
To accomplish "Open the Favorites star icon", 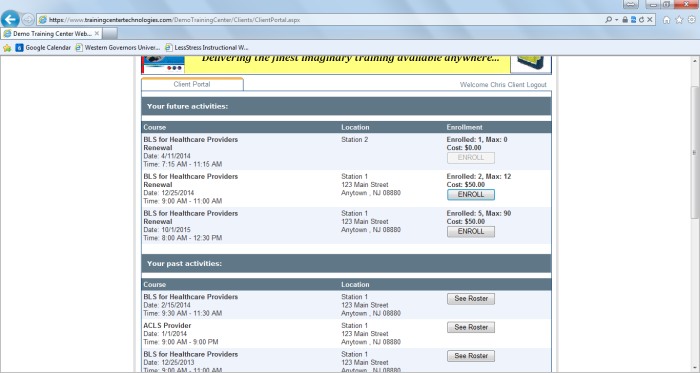I will tap(679, 20).
